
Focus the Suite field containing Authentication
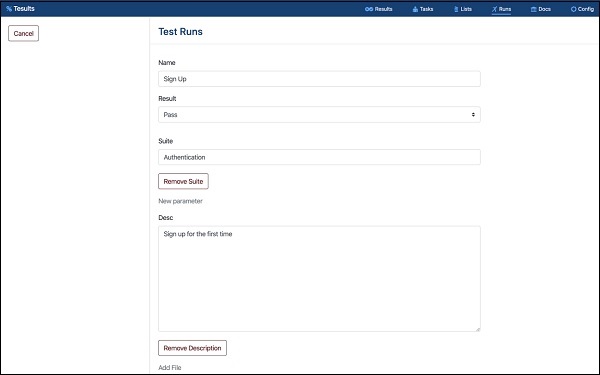(x=319, y=157)
